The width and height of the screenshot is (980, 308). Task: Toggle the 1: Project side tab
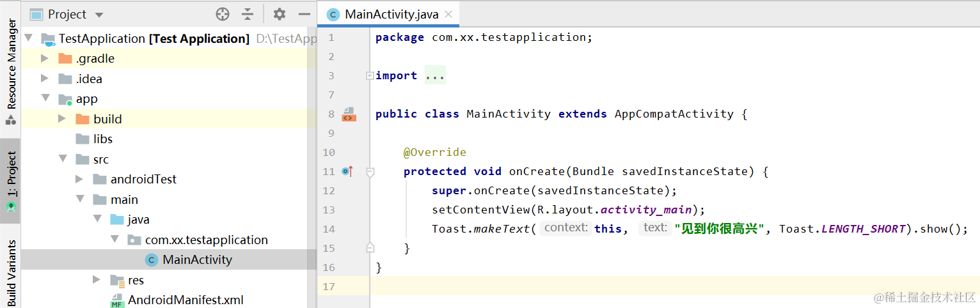click(x=11, y=181)
